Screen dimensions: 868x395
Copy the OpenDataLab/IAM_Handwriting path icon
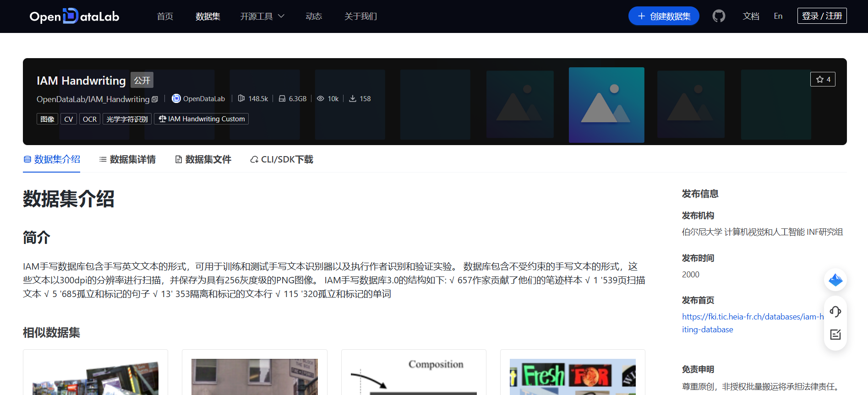point(155,99)
